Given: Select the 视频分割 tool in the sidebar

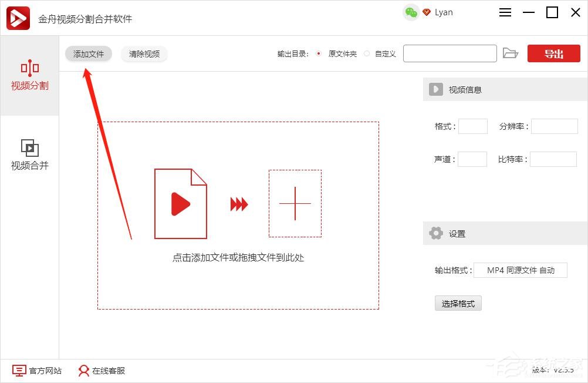Looking at the screenshot, I should click(x=29, y=77).
